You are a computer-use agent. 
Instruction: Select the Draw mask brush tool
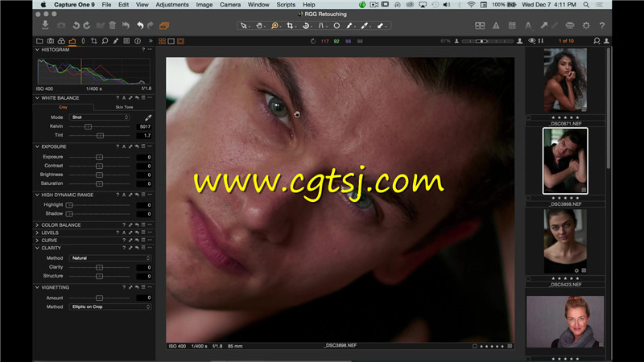[x=349, y=26]
